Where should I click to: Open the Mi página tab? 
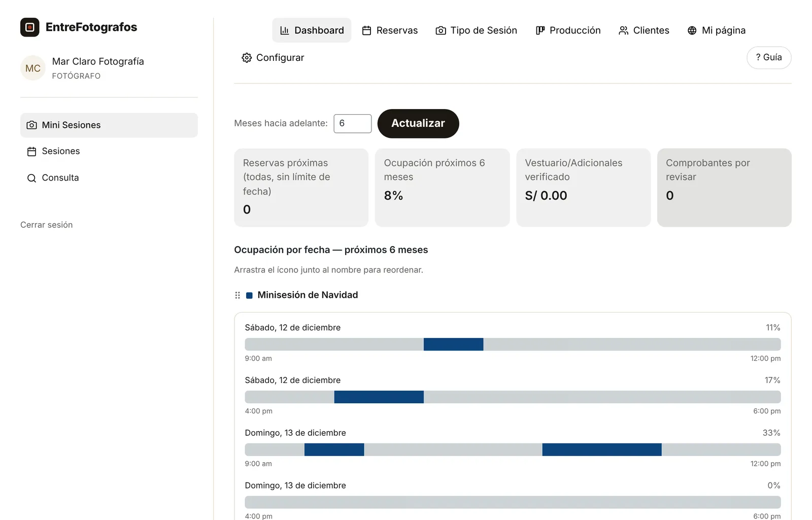pyautogui.click(x=717, y=30)
